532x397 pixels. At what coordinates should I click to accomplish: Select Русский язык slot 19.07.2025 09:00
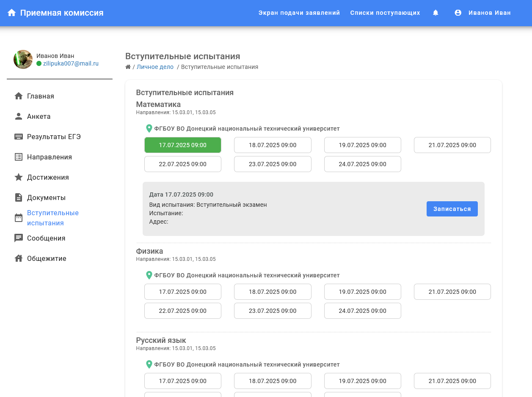pyautogui.click(x=363, y=381)
